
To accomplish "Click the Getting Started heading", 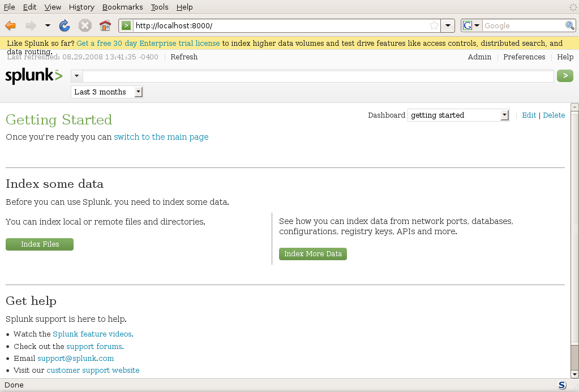I will point(59,119).
